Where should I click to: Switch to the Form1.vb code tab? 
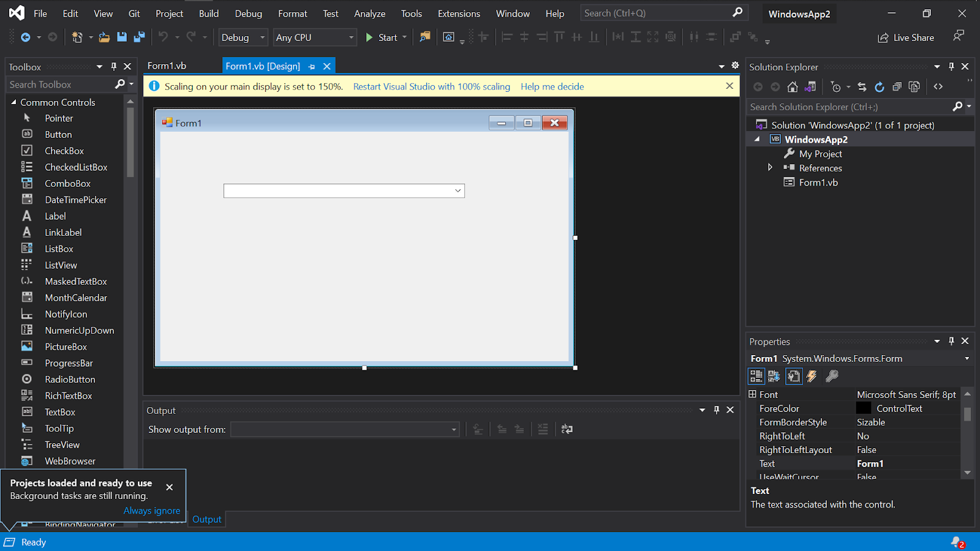[x=167, y=66]
